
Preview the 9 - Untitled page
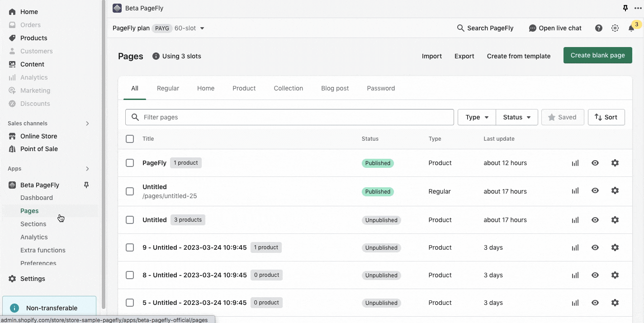pyautogui.click(x=595, y=247)
